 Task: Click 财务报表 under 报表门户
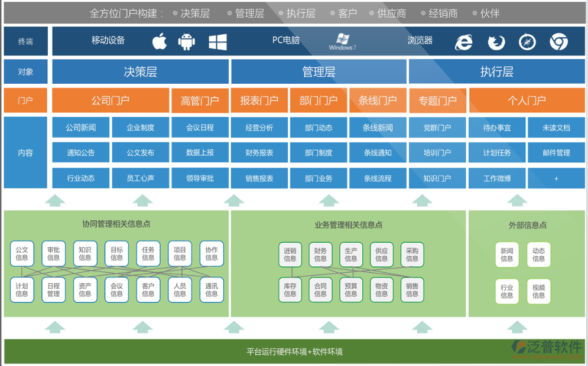tap(259, 152)
